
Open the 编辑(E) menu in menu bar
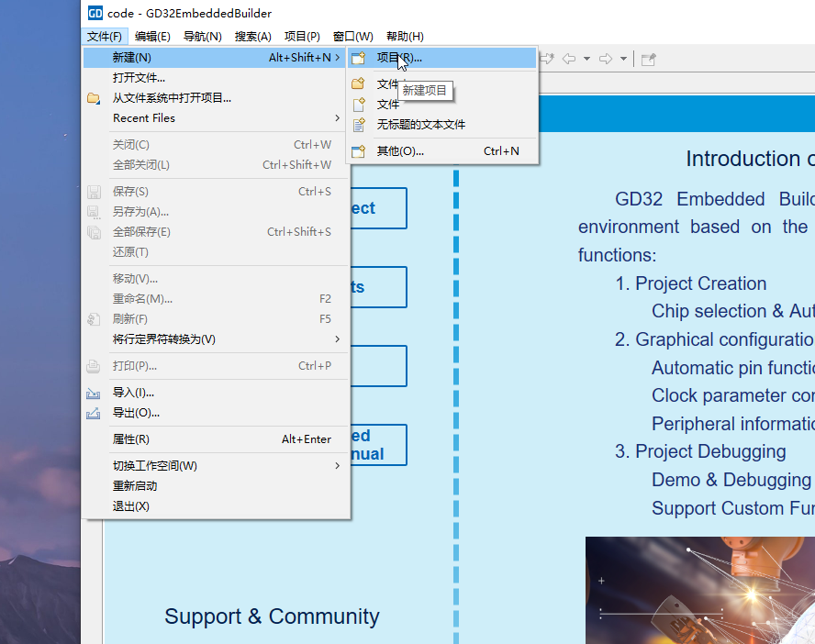pos(152,37)
